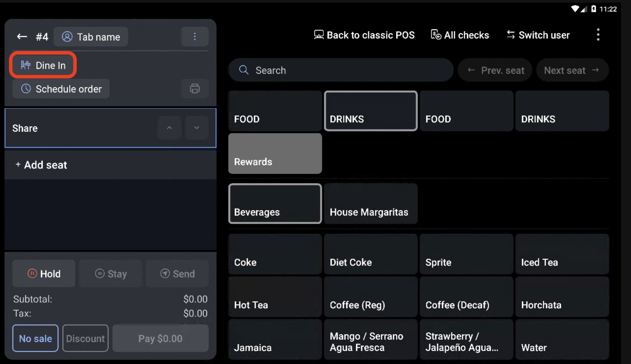The image size is (631, 364).
Task: Select the Dine In order type icon
Action: (x=25, y=65)
